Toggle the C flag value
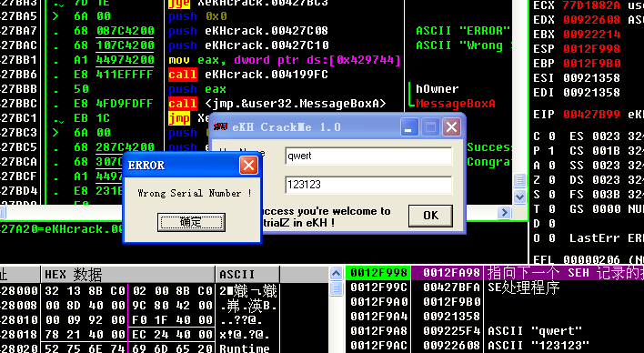Image resolution: width=644 pixels, height=353 pixels. coord(552,136)
